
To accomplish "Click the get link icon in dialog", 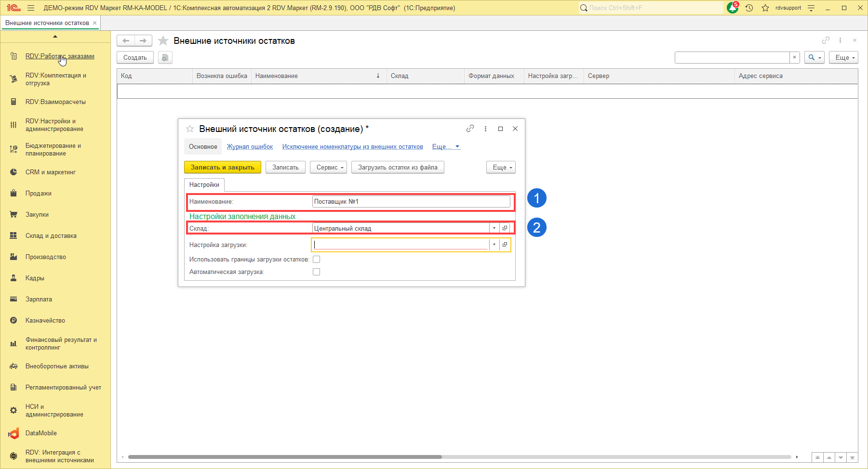I will (470, 129).
